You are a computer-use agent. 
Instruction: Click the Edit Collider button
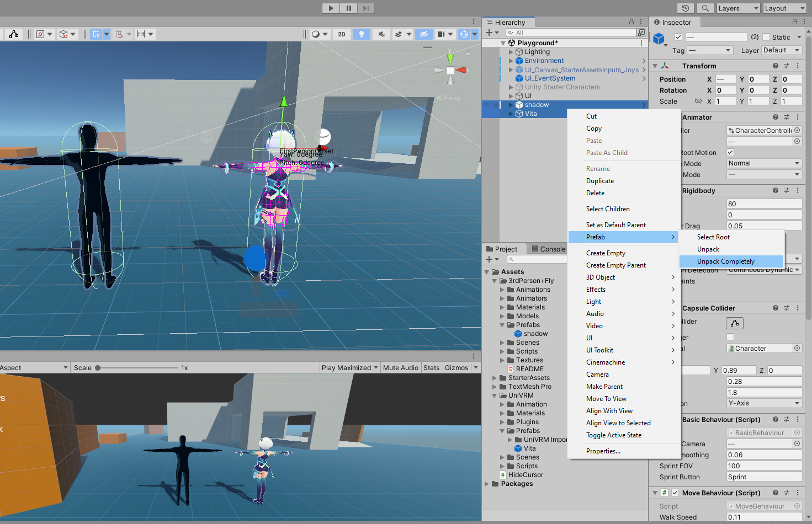click(x=735, y=323)
